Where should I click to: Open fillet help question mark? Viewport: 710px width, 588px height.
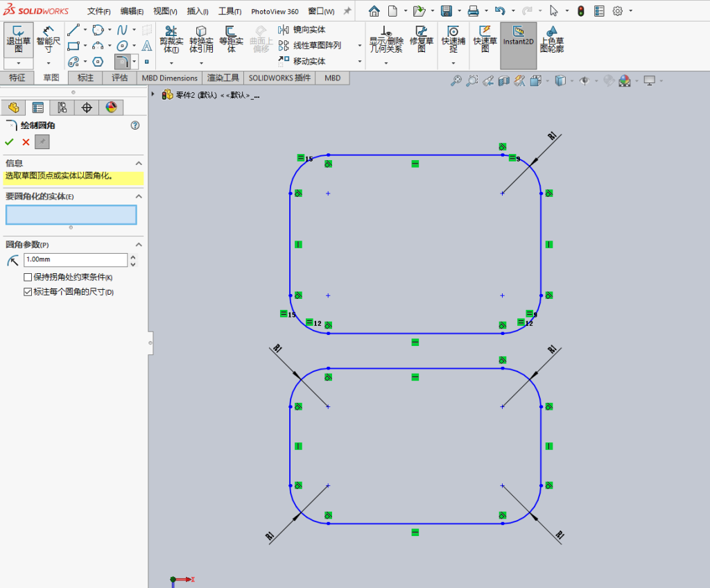(135, 126)
